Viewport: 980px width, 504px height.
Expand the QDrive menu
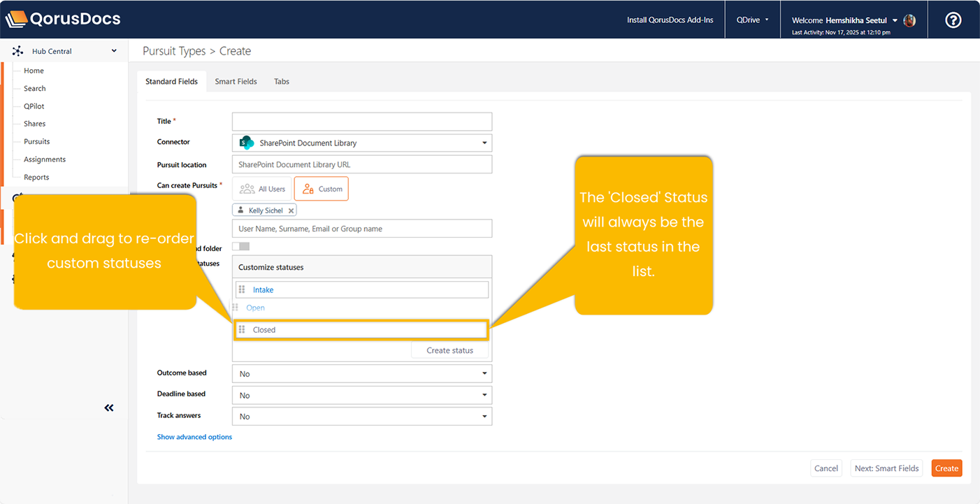[x=752, y=20]
